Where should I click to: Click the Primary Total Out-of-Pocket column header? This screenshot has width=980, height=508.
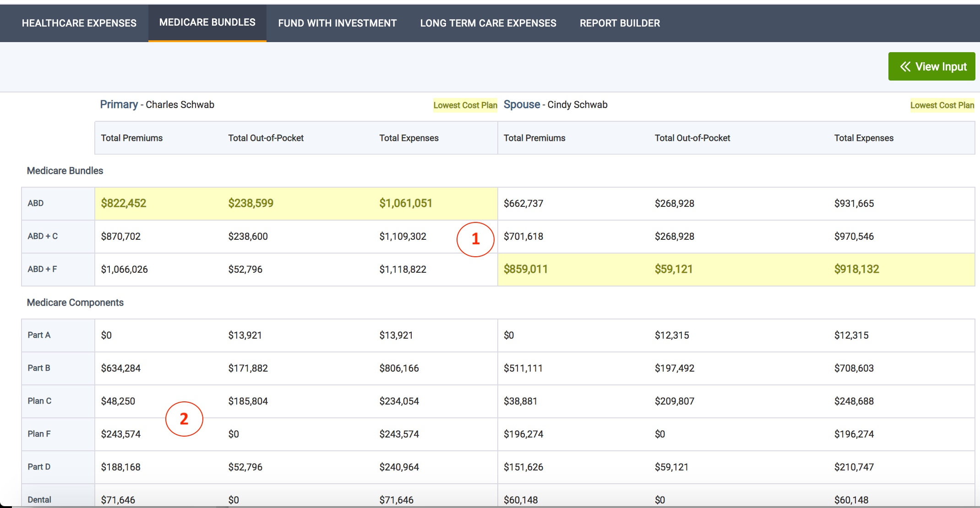(266, 138)
